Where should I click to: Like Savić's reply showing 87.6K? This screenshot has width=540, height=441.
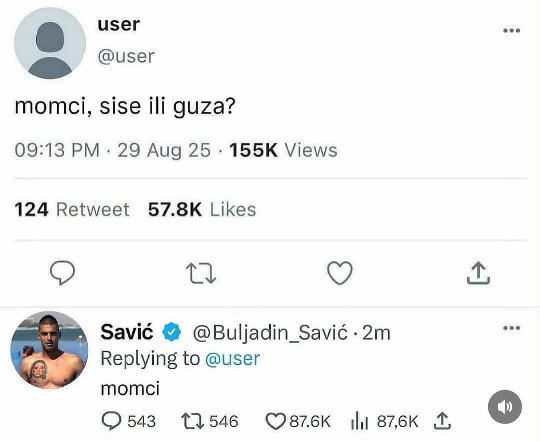pos(276,421)
